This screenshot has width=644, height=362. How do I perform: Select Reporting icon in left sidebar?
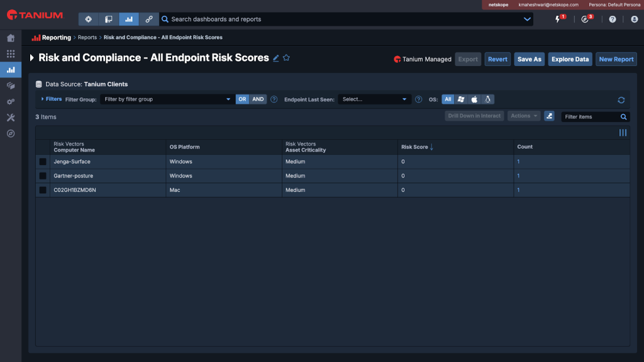(11, 69)
